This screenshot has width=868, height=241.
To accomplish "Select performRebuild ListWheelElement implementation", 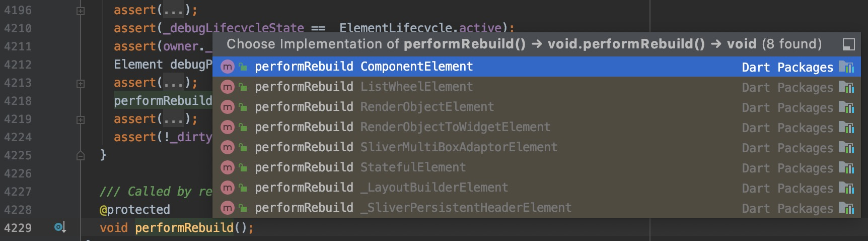I will tap(536, 87).
